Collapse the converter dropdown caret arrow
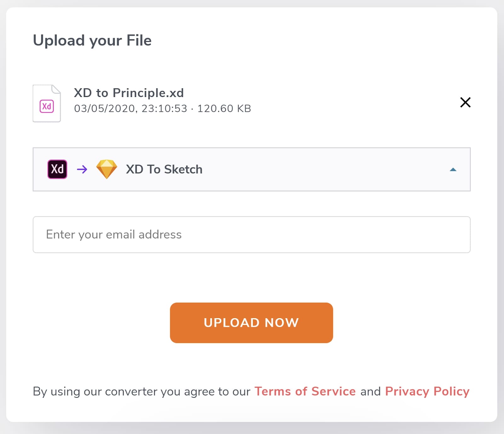The image size is (504, 434). click(x=453, y=169)
